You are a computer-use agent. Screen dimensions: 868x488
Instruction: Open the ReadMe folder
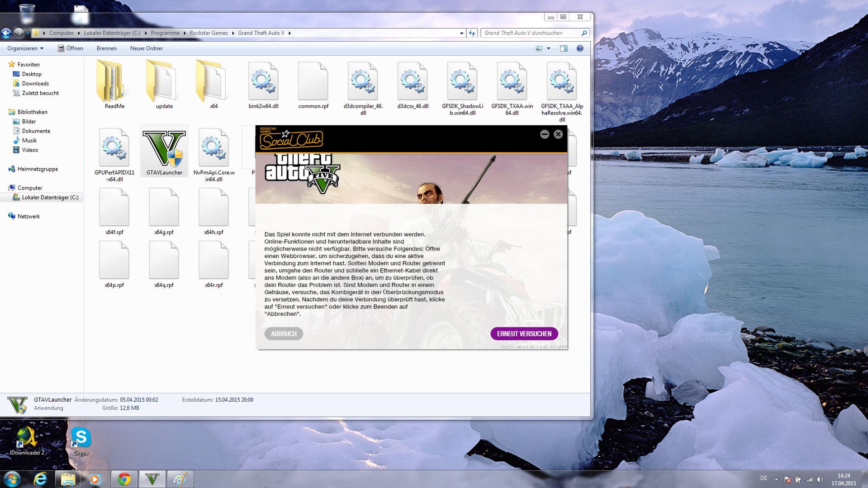[114, 85]
